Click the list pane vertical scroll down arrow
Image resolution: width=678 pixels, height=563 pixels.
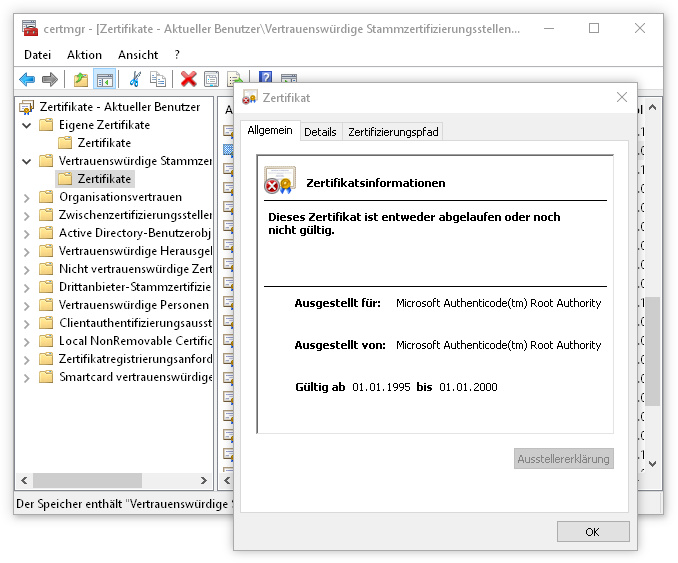point(652,464)
